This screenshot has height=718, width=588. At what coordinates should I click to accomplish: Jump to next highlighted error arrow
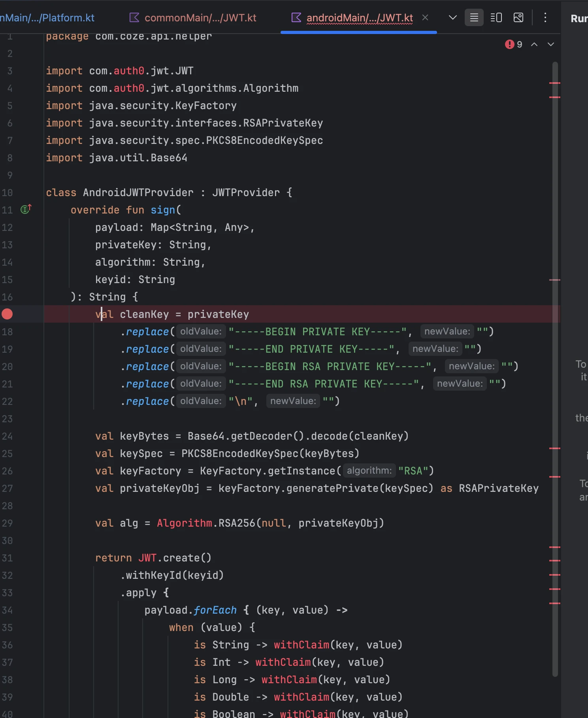coord(550,44)
